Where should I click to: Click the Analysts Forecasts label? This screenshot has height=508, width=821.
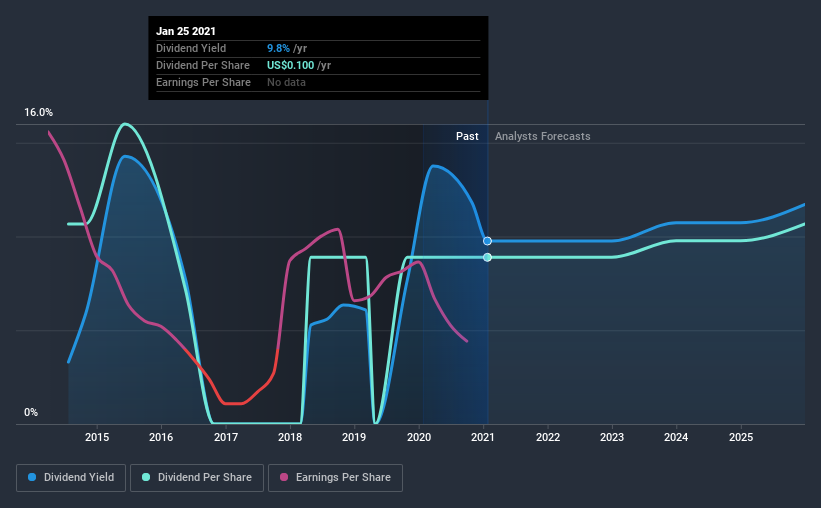542,136
